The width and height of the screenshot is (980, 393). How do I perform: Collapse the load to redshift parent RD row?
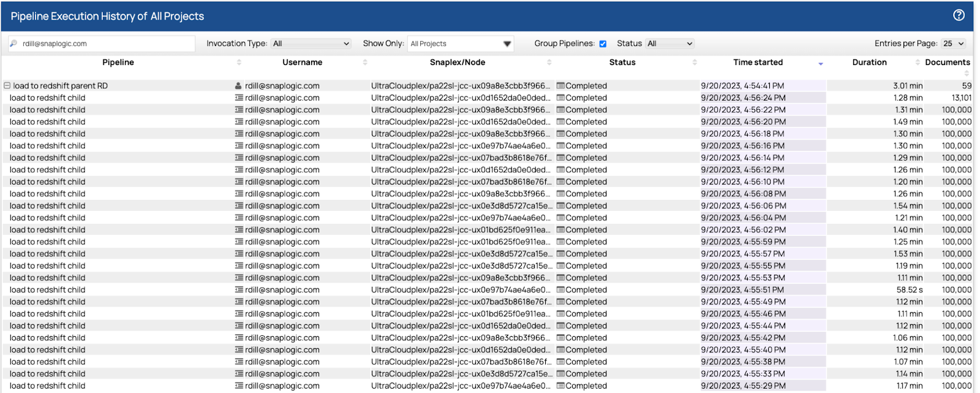click(7, 86)
